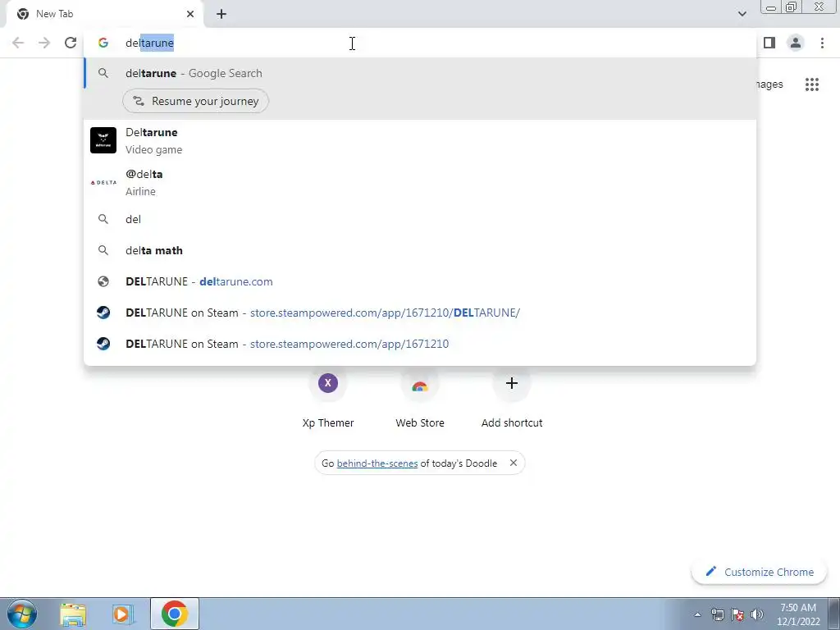
Task: Click Show desktop strip at taskbar end
Action: tap(834, 614)
